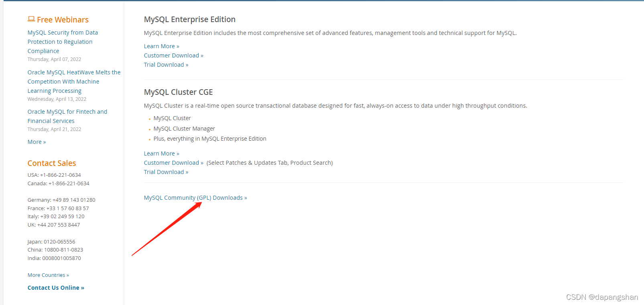The image size is (644, 305).
Task: Open Contact Us Online » link
Action: (56, 288)
